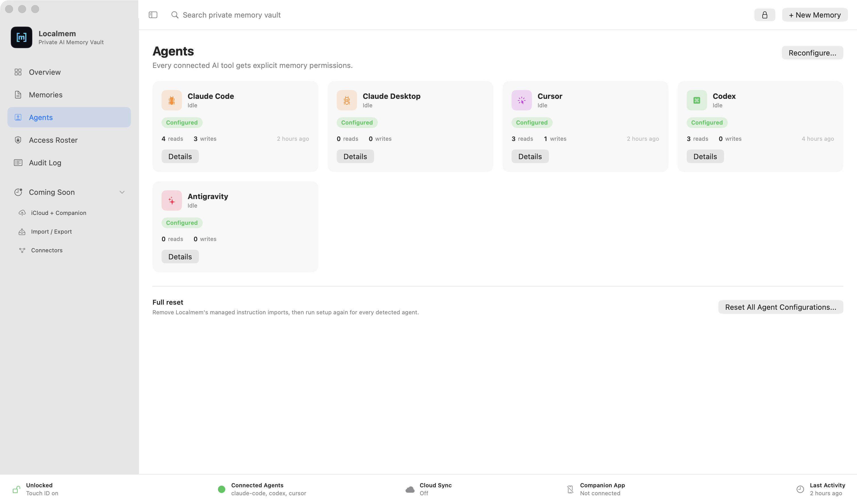Click the Companion App phone icon
857x504 pixels.
[570, 489]
